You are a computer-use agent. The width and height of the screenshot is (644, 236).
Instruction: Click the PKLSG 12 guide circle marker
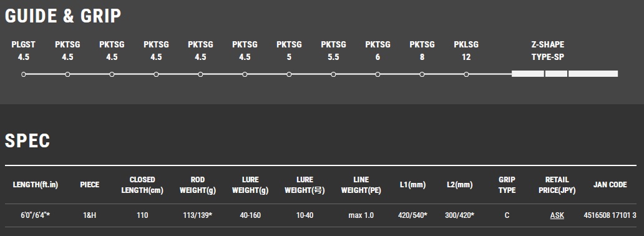[466, 74]
